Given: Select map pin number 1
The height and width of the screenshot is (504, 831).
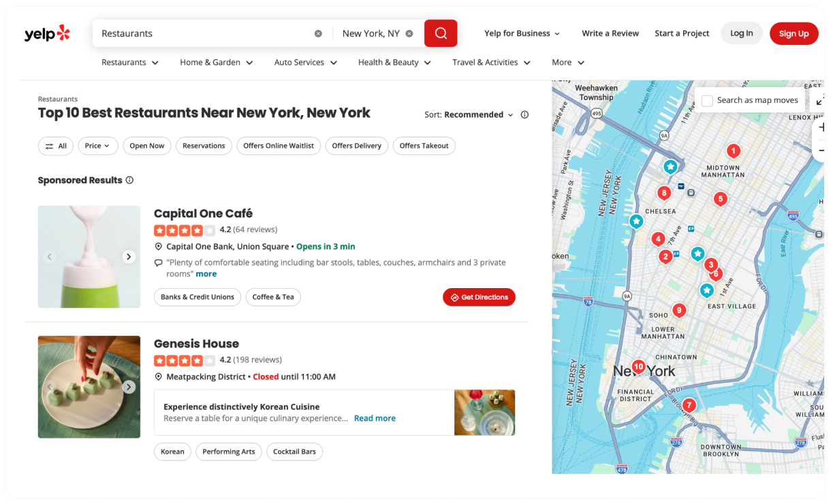Looking at the screenshot, I should click(x=733, y=151).
